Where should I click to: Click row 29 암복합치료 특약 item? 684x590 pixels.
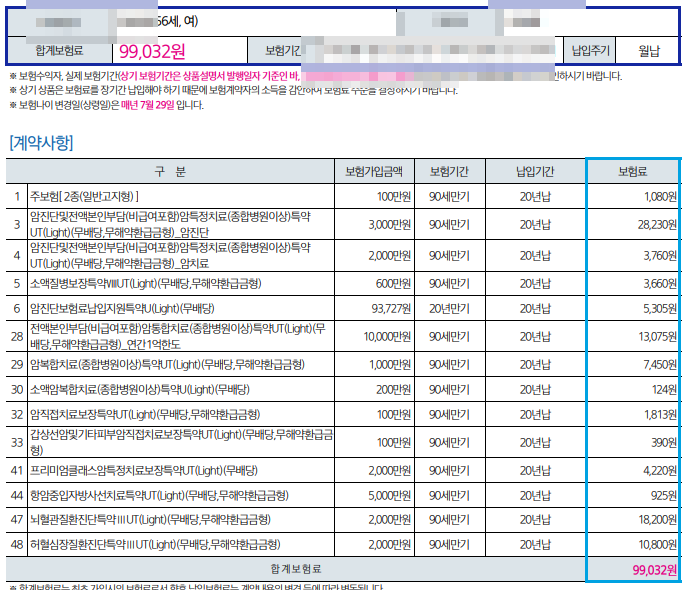point(167,365)
